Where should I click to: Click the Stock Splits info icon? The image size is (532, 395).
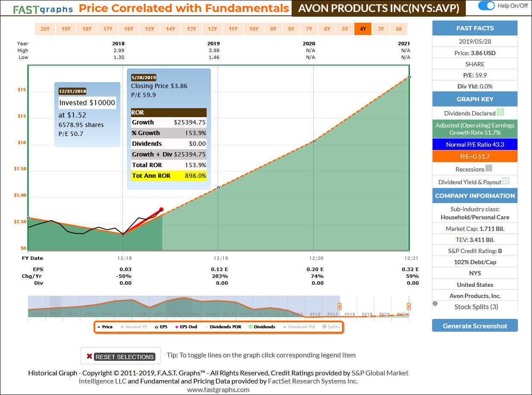(x=435, y=304)
